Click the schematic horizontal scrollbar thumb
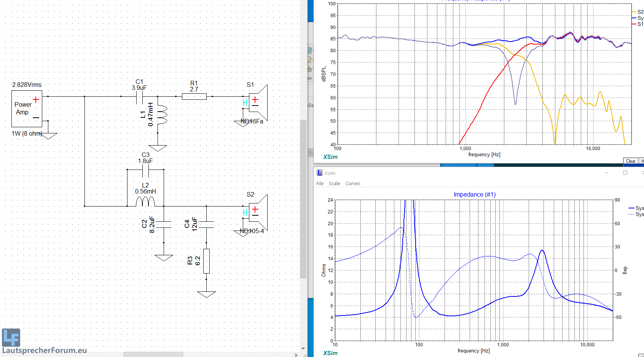 pyautogui.click(x=153, y=355)
